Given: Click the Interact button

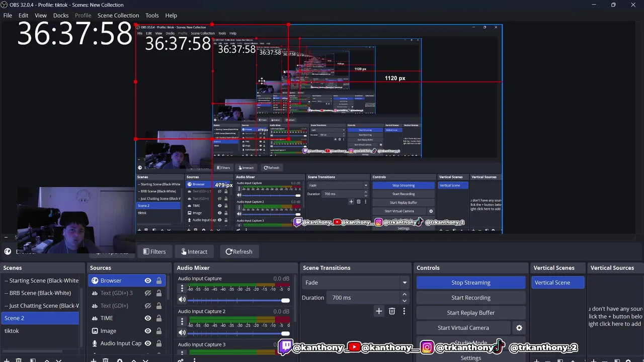Looking at the screenshot, I should (194, 251).
